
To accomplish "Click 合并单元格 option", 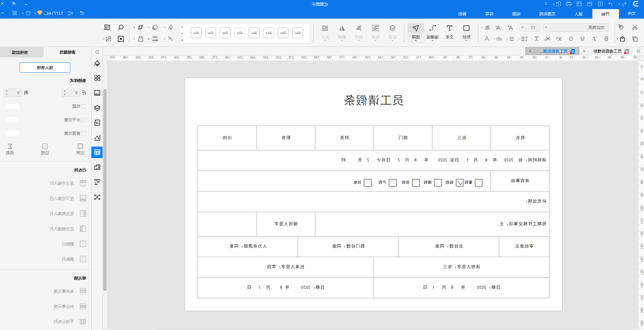I will [x=70, y=291].
